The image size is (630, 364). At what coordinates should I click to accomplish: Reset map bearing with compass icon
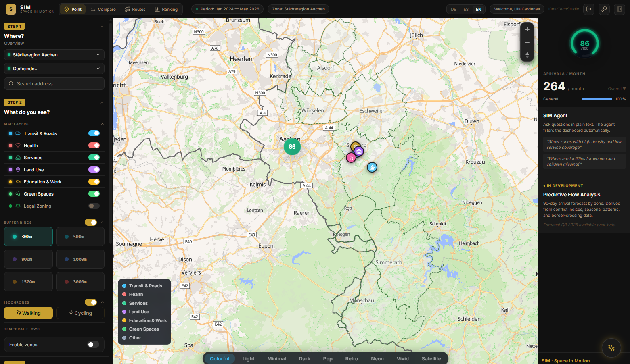click(527, 55)
